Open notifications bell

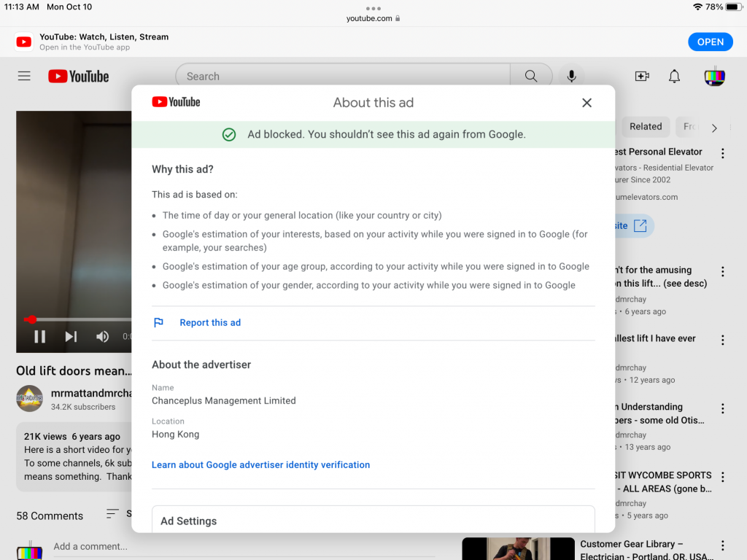tap(675, 76)
